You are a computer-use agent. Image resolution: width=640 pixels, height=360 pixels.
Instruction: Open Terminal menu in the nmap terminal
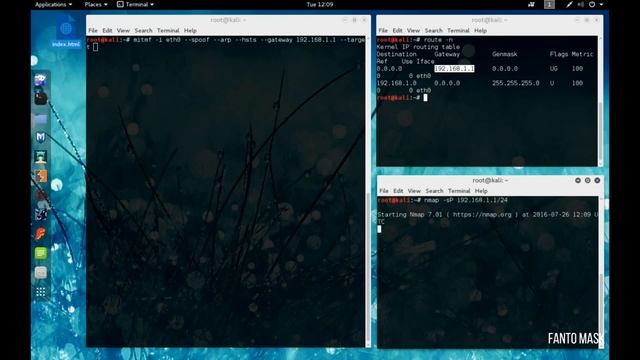tap(459, 191)
